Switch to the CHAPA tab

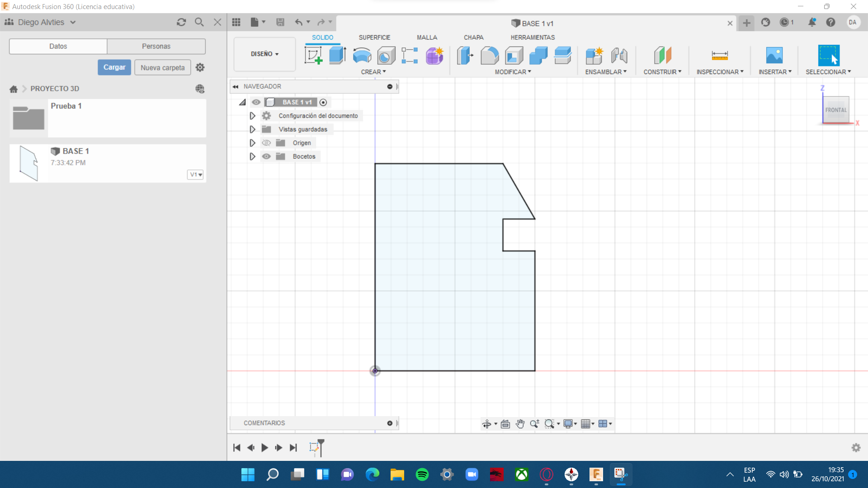click(x=473, y=38)
